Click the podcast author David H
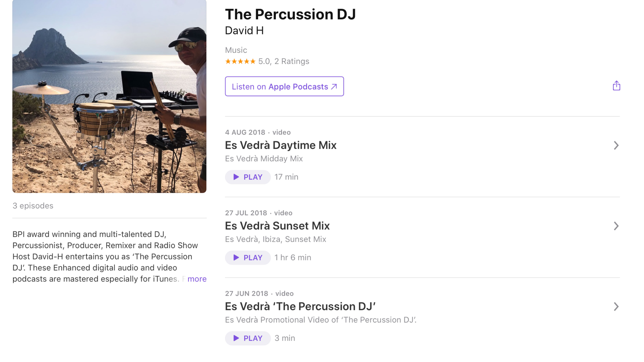 (244, 30)
